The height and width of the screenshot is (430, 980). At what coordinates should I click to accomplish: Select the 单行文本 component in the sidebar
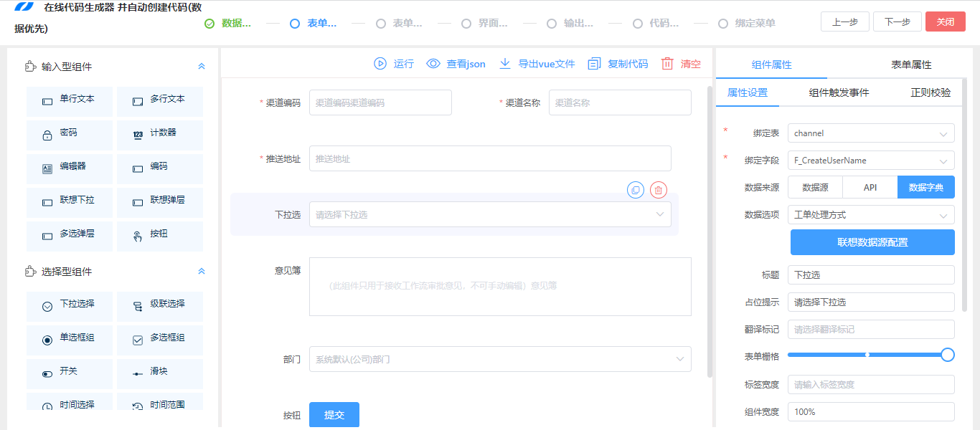pos(69,101)
